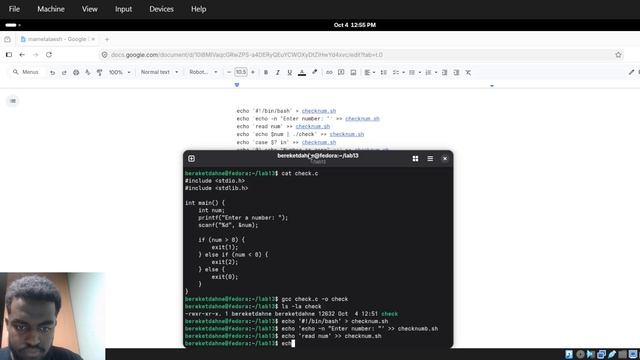This screenshot has height=360, width=640.
Task: Open the text color picker
Action: [x=302, y=72]
